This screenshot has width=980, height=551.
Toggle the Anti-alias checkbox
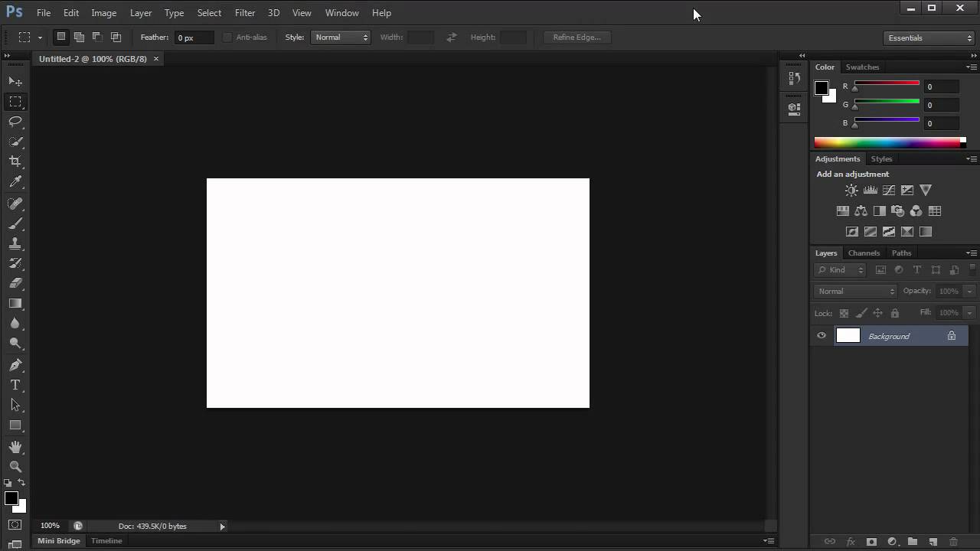tap(227, 37)
